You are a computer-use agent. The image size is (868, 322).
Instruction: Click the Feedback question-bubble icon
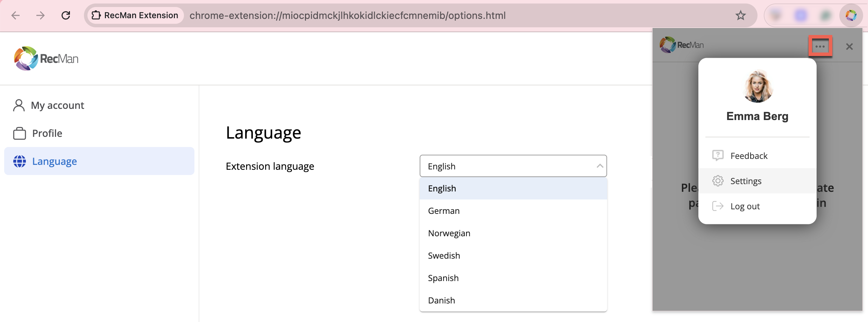[718, 155]
